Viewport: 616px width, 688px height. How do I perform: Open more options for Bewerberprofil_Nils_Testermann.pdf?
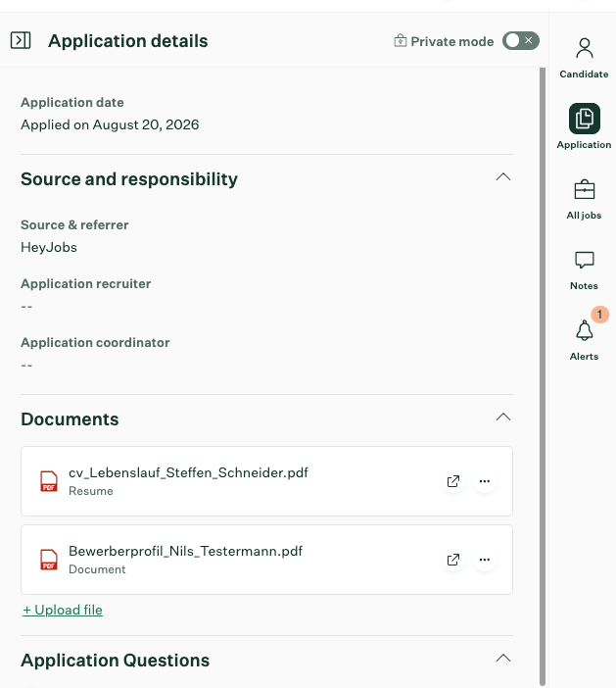[485, 560]
